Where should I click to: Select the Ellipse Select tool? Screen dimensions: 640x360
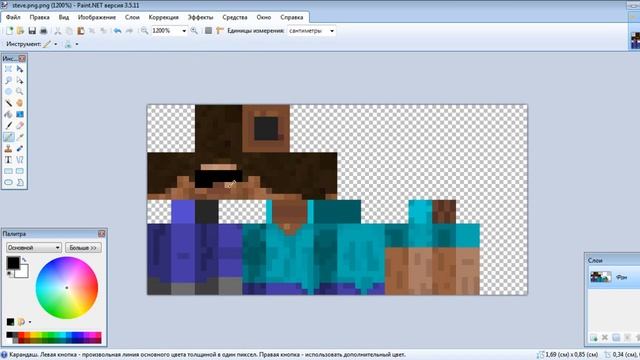(x=8, y=91)
